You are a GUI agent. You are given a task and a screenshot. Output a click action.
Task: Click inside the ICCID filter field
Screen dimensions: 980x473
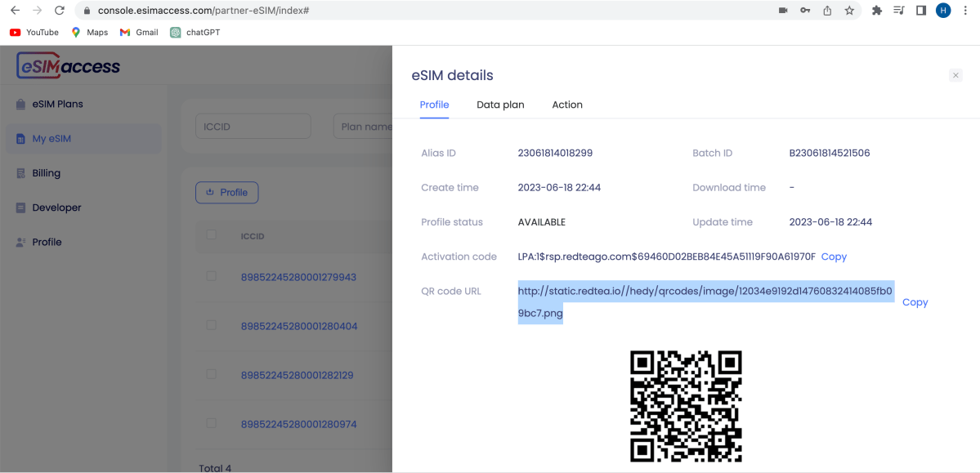(253, 126)
